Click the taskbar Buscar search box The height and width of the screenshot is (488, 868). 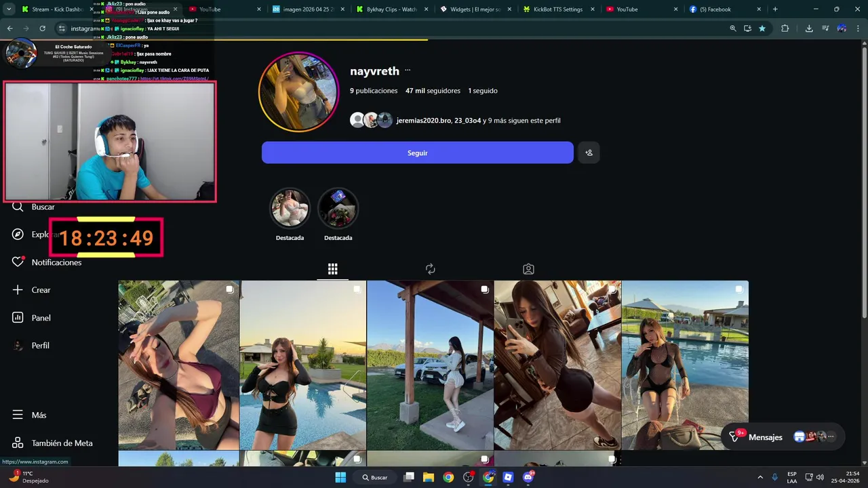[x=374, y=477]
